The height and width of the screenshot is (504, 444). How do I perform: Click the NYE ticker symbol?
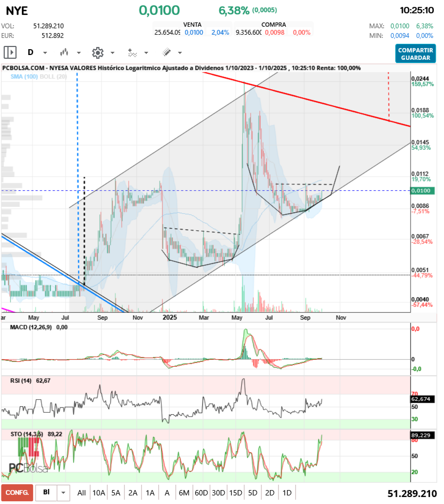pos(17,11)
